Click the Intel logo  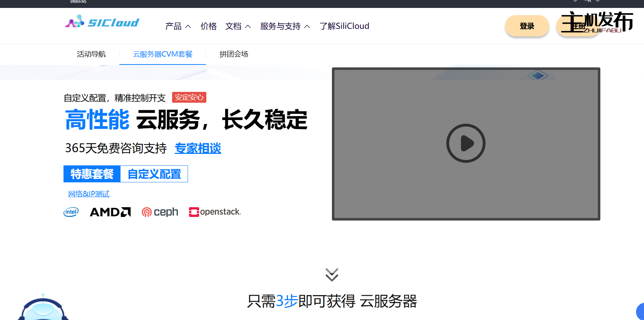click(71, 212)
